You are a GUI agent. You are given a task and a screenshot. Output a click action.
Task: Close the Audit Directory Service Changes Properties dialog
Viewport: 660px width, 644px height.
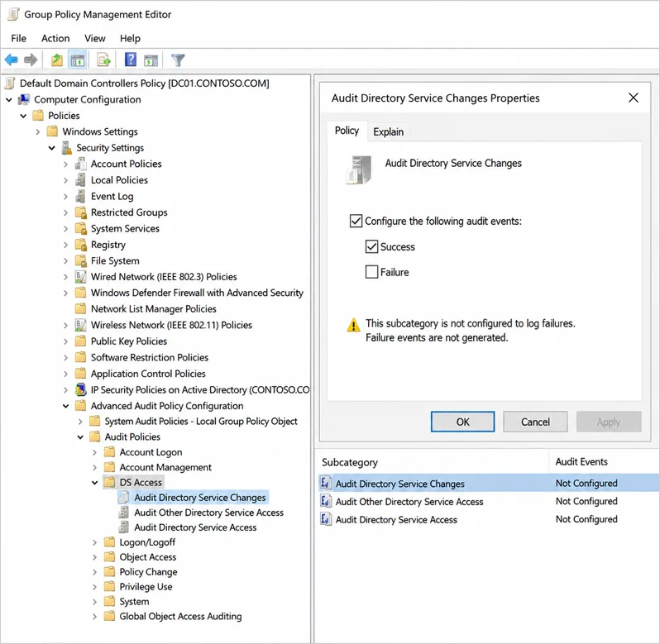coord(633,98)
